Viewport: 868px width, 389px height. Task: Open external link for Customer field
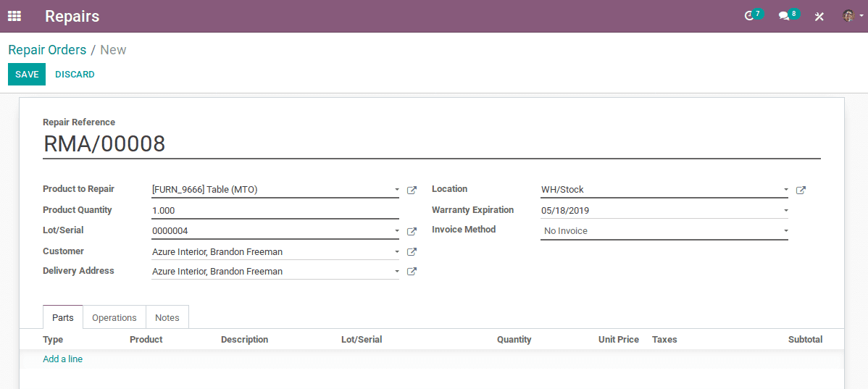pos(412,252)
